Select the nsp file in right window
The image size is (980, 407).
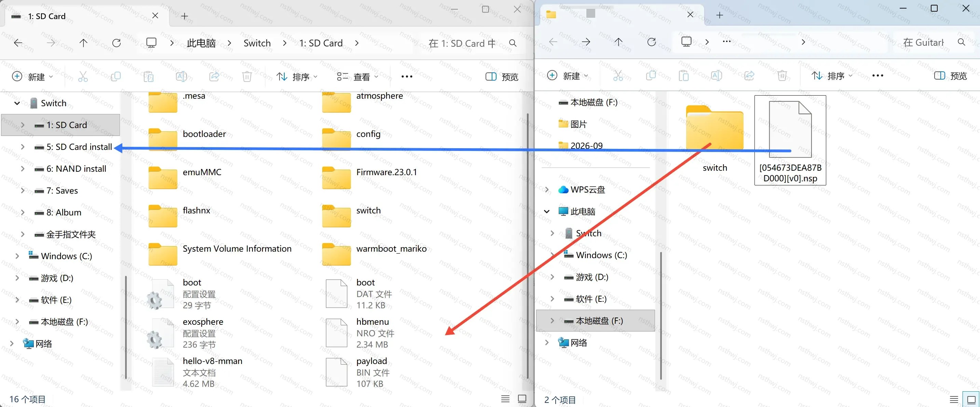coord(790,140)
